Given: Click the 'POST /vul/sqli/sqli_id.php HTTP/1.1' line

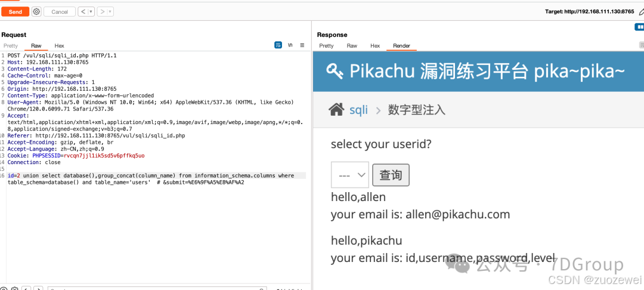Looking at the screenshot, I should [x=62, y=55].
